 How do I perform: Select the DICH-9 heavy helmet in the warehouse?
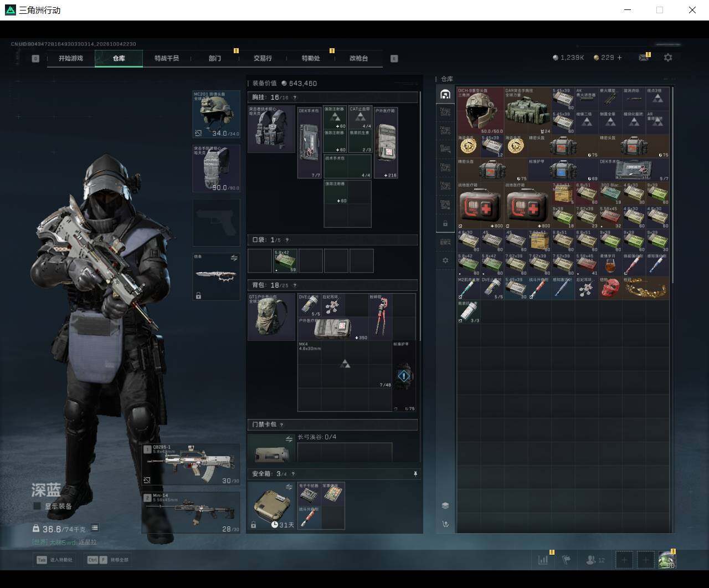click(x=480, y=110)
